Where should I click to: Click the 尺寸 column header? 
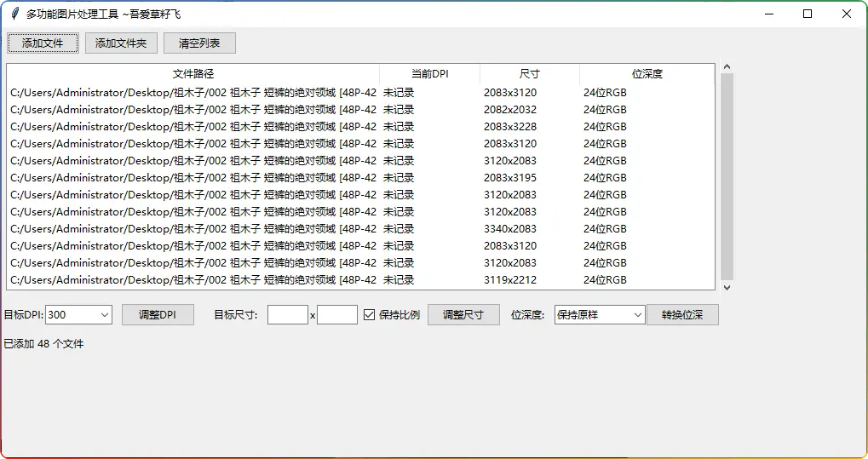pyautogui.click(x=529, y=74)
